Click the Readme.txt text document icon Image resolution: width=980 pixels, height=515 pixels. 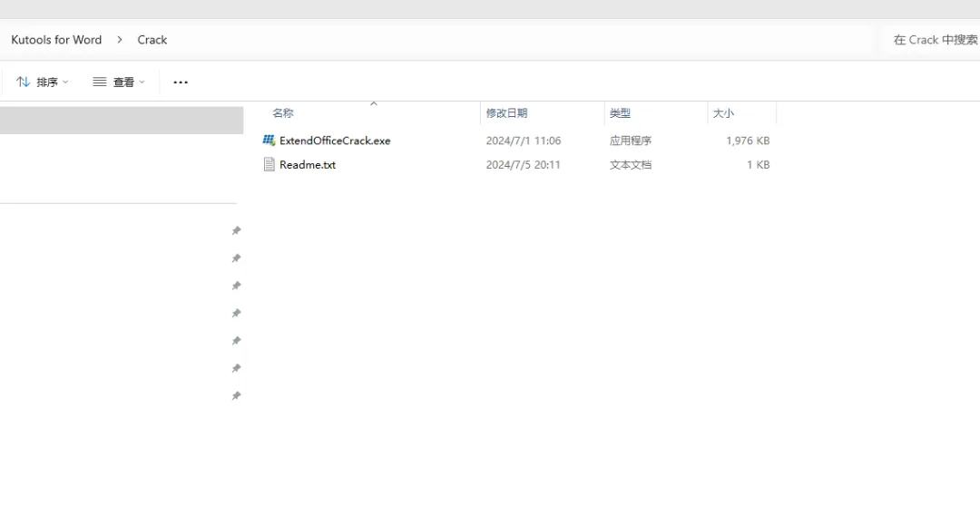point(269,165)
